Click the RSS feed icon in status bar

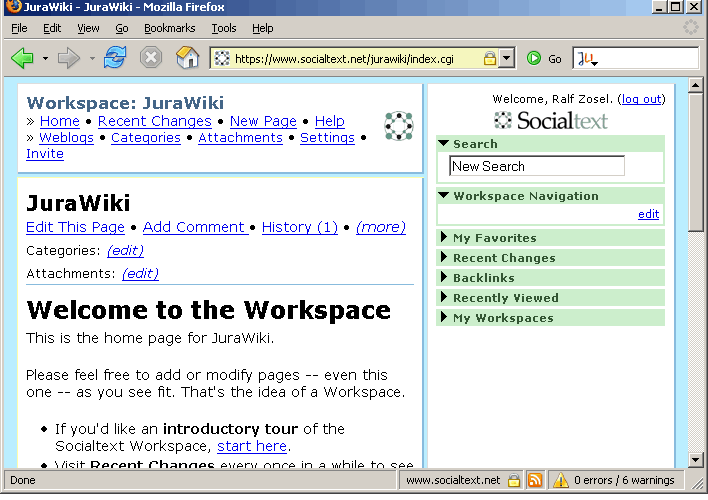point(535,480)
